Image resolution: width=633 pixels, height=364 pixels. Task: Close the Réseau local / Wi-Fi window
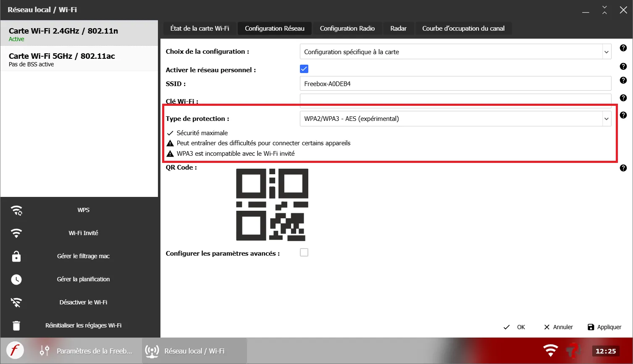[623, 10]
